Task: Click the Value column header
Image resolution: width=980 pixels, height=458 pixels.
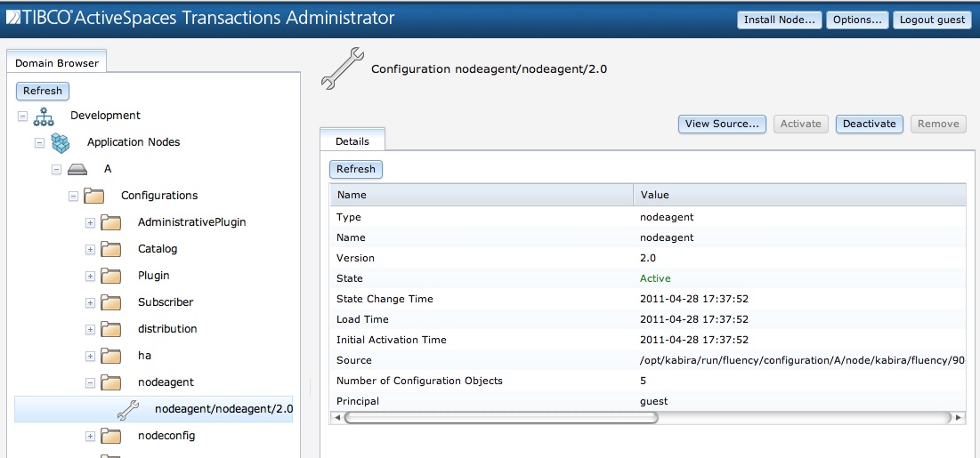Action: point(800,195)
